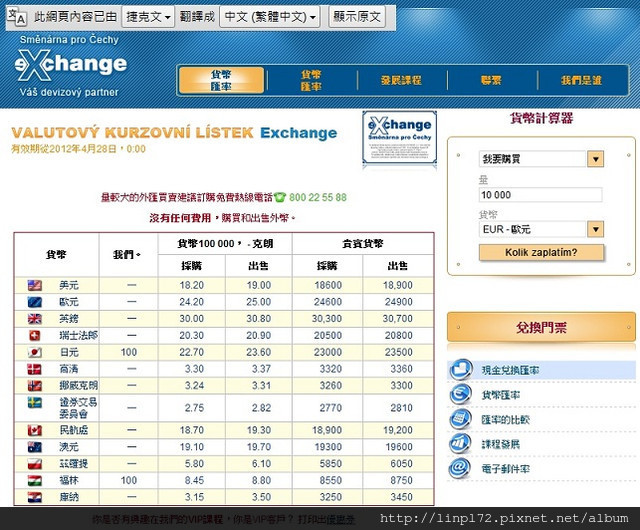The width and height of the screenshot is (640, 530).
Task: Click the Croatian flag in the 庫納 row
Action: click(x=35, y=497)
